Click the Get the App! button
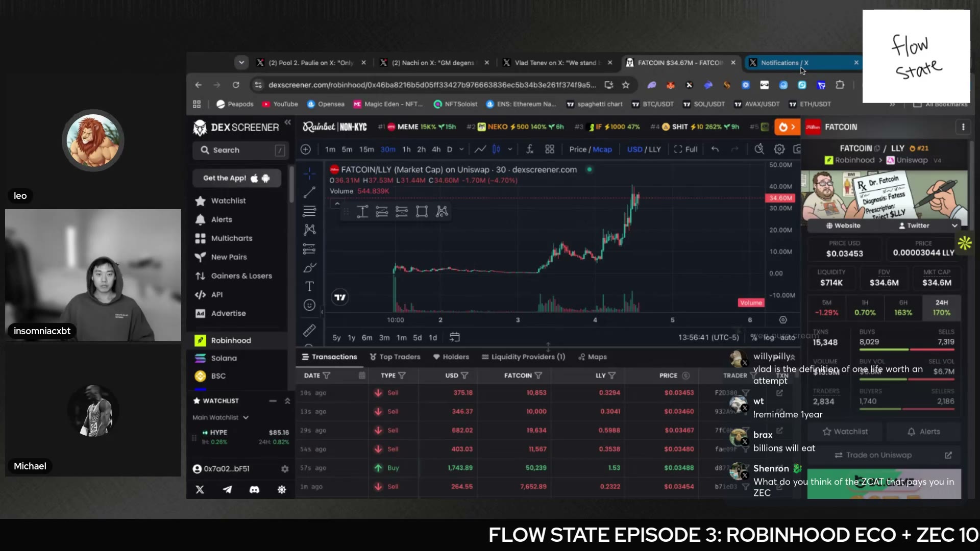980x551 pixels. pyautogui.click(x=236, y=178)
